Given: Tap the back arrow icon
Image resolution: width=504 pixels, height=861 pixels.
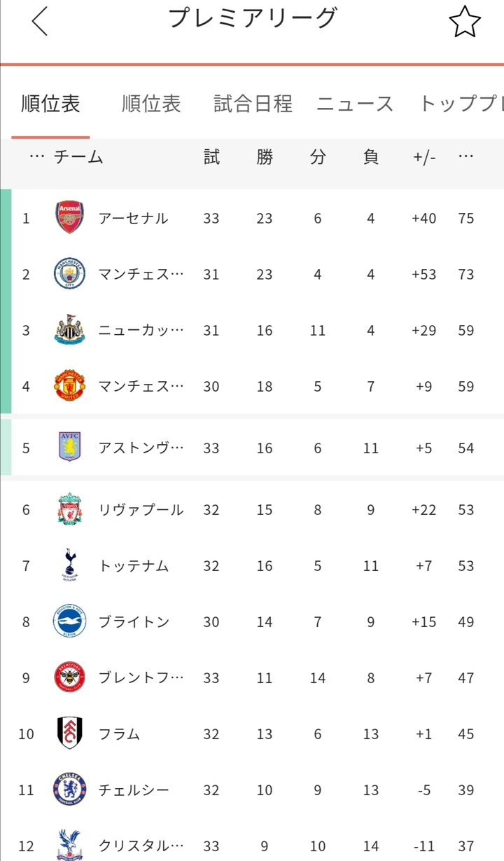Looking at the screenshot, I should coord(40,21).
